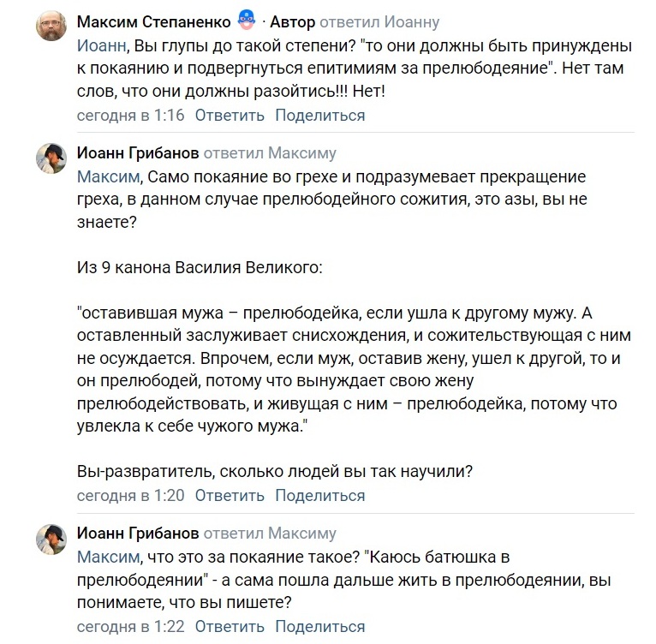Open Иоанн Грибанов's name on the 1:22 comment
Image resolution: width=656 pixels, height=644 pixels.
coord(138,534)
